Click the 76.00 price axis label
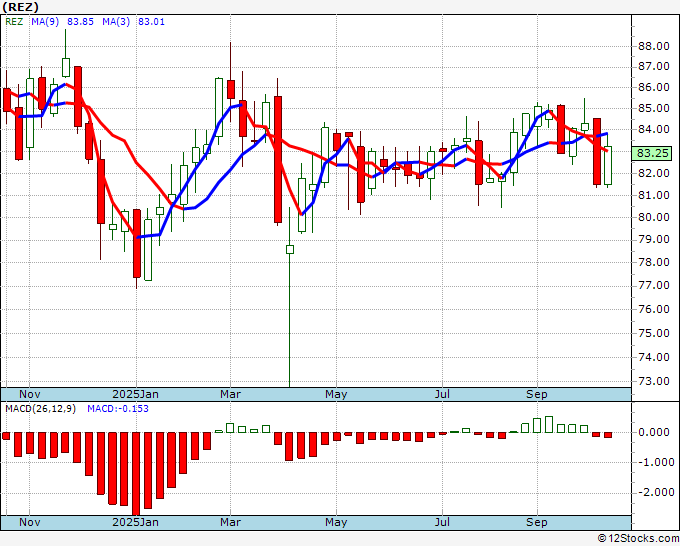Screen dimensions: 680x546 point(654,309)
